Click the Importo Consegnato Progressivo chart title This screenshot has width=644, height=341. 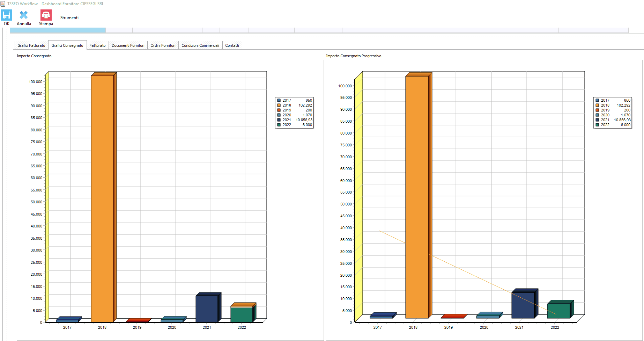(x=354, y=56)
